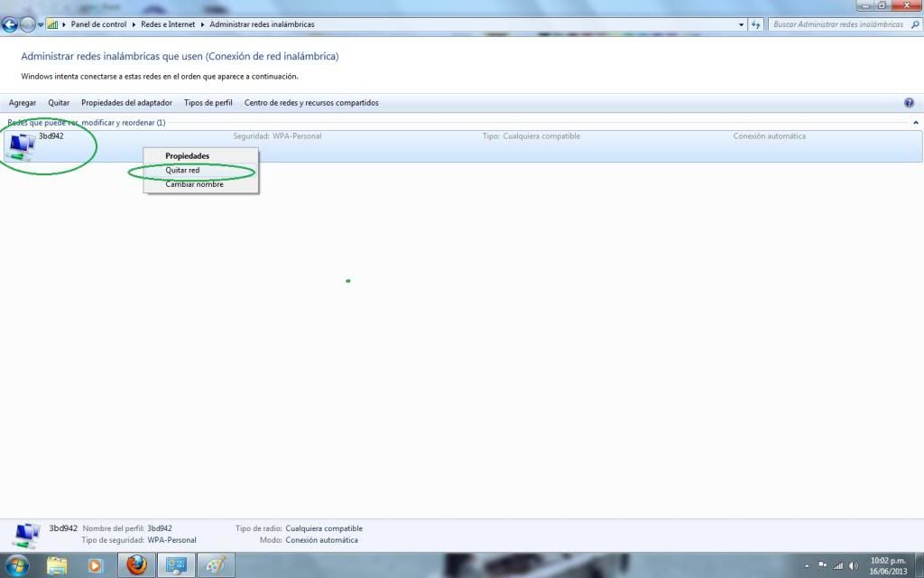Image resolution: width=924 pixels, height=578 pixels.
Task: Choose Cambiar nombre from the context menu
Action: click(201, 184)
